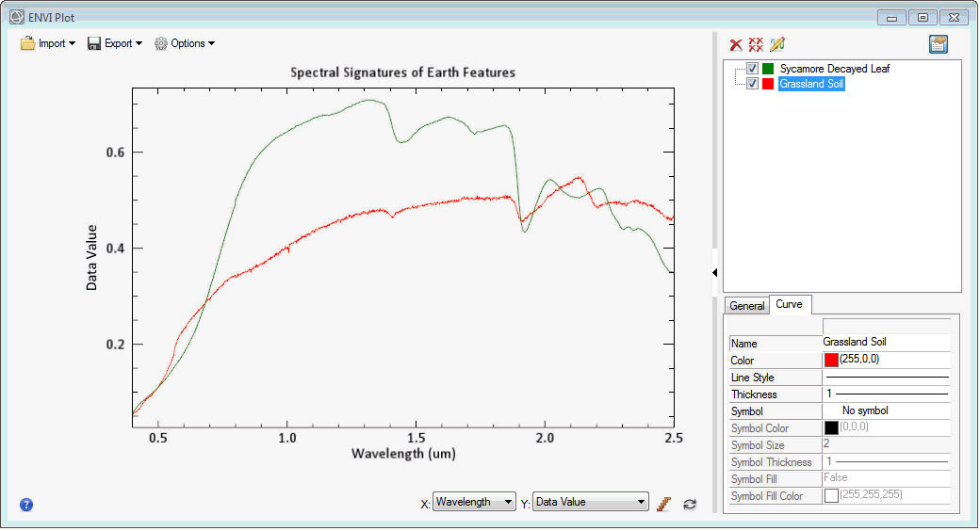Image resolution: width=980 pixels, height=531 pixels.
Task: Open the Import dropdown menu
Action: [48, 43]
